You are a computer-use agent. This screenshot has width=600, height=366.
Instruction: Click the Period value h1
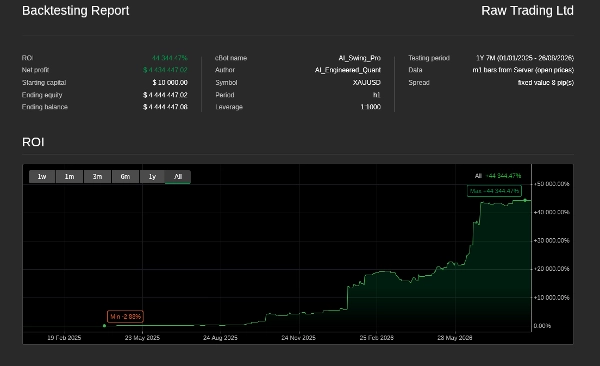[x=377, y=95]
